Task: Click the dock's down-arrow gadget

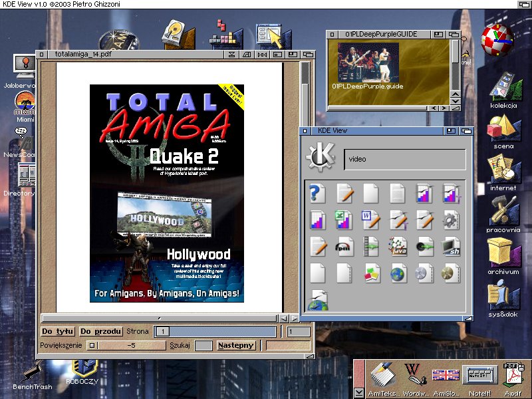Action: click(x=359, y=393)
